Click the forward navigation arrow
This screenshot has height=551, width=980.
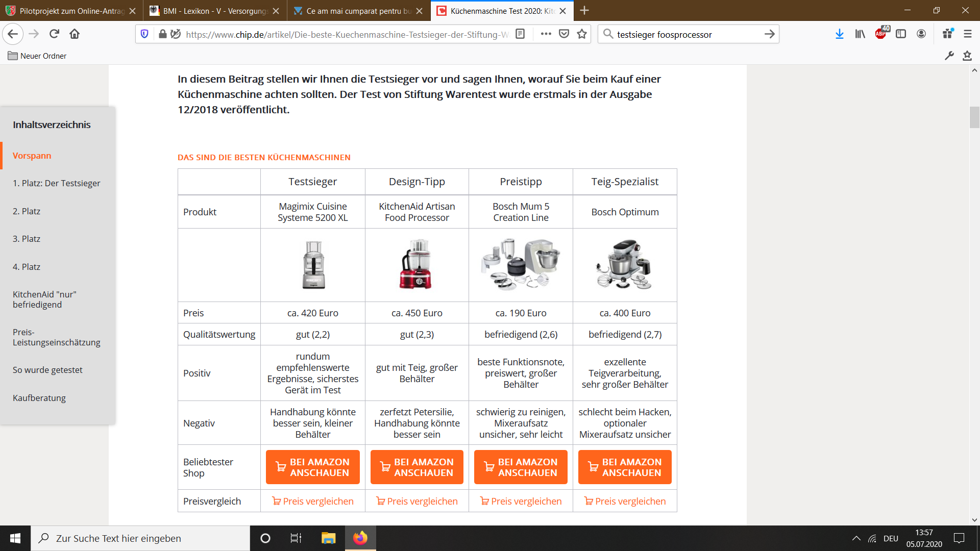point(34,34)
